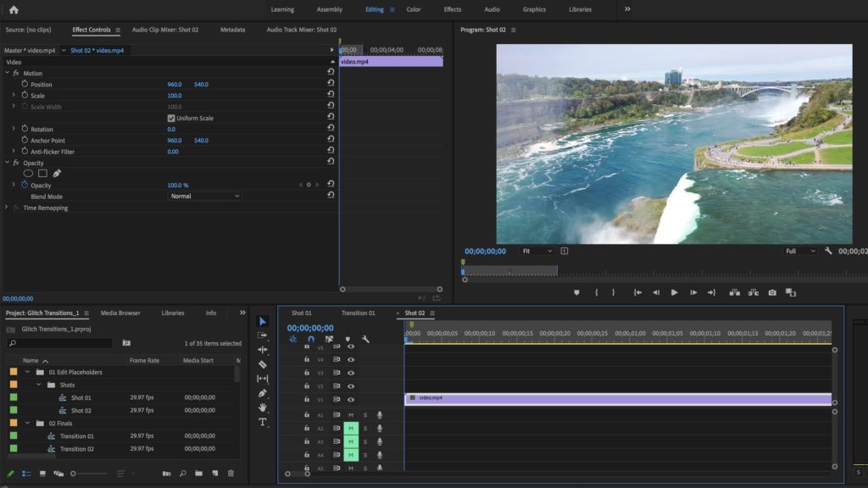868x488 pixels.
Task: Click the Export Frame camera icon
Action: point(772,292)
